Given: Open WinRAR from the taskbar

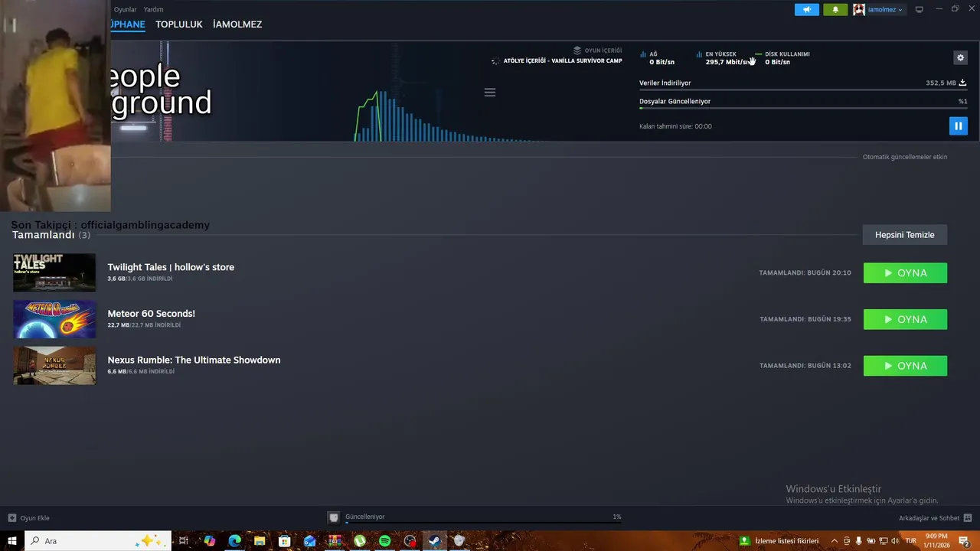Looking at the screenshot, I should 335,541.
